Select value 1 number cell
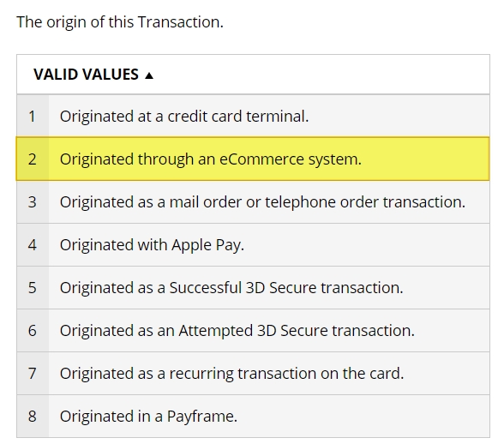This screenshot has width=504, height=444. coord(33,116)
